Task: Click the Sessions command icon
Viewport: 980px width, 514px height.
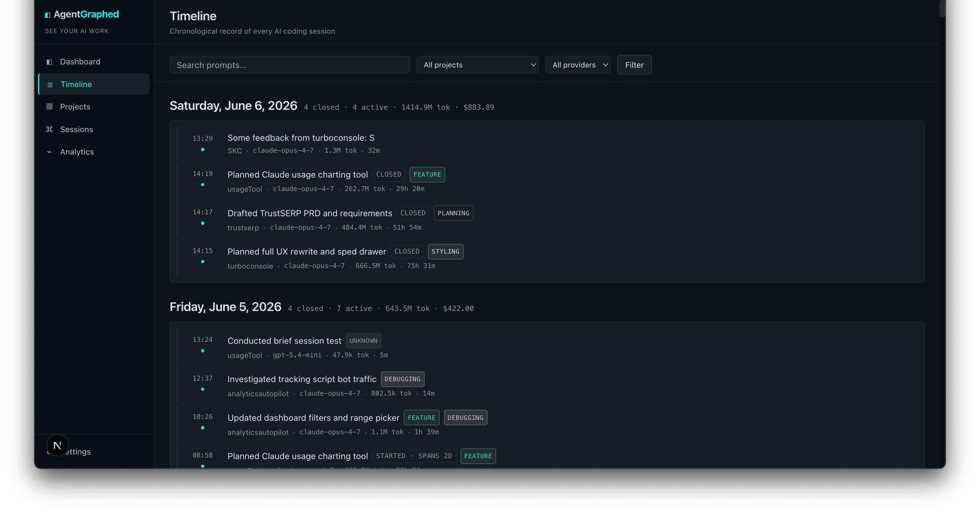Action: point(49,129)
